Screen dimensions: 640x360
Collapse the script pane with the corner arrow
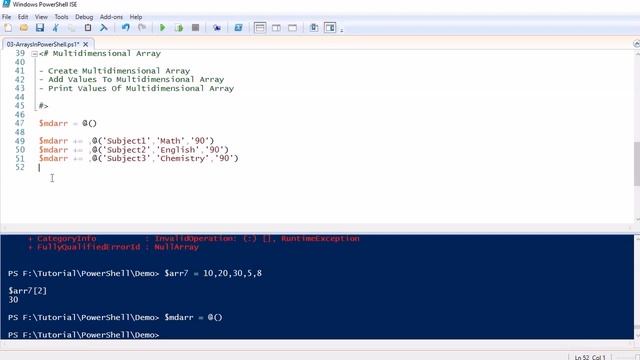tap(636, 44)
